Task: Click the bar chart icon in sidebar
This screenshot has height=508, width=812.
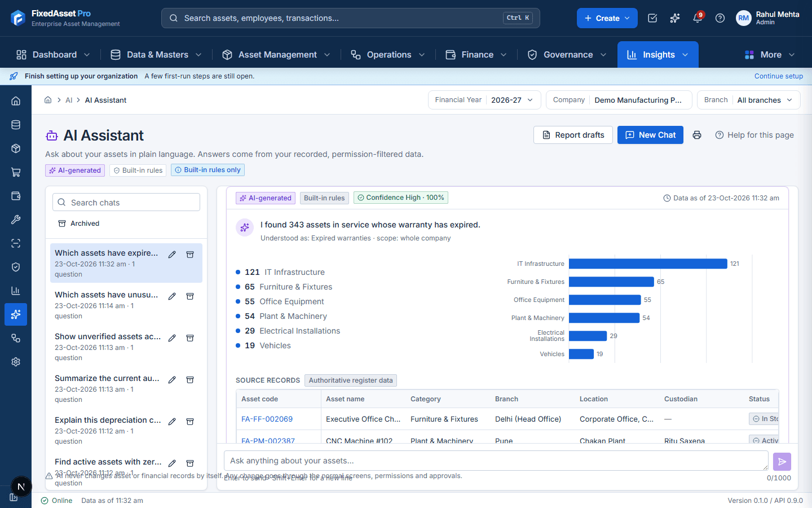Action: click(x=16, y=291)
